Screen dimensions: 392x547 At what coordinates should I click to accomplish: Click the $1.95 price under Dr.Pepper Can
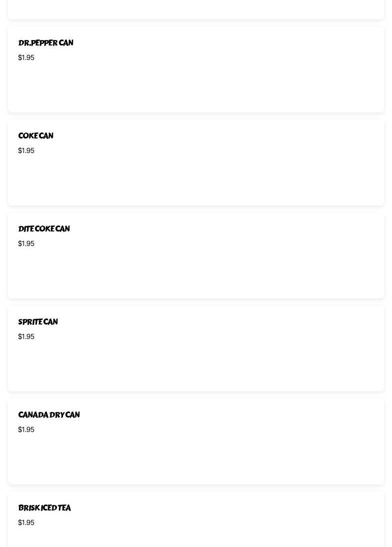point(26,57)
